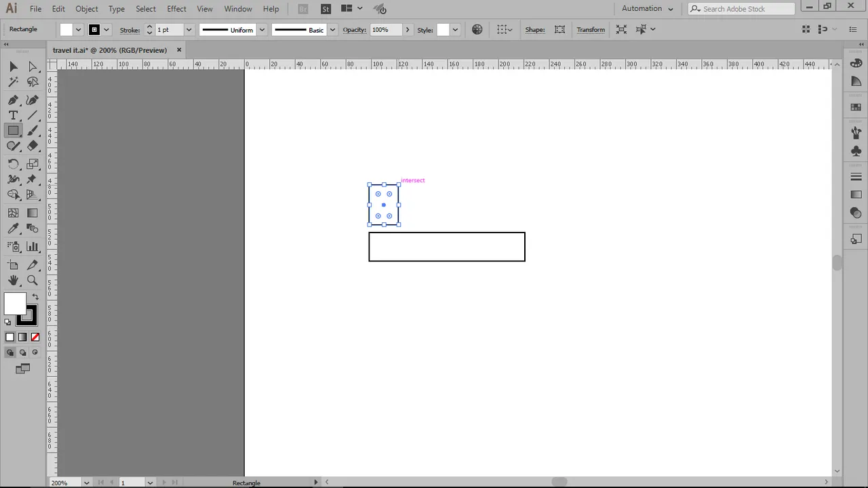Open the File menu
This screenshot has width=868, height=488.
(x=35, y=9)
